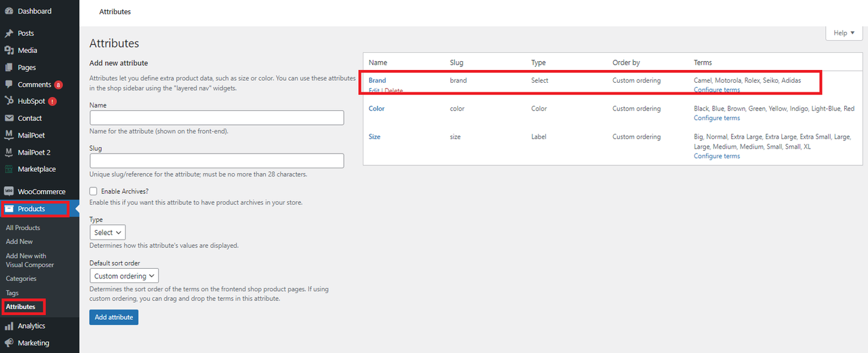This screenshot has height=353, width=868.
Task: Click the Comments bubble icon
Action: [9, 85]
